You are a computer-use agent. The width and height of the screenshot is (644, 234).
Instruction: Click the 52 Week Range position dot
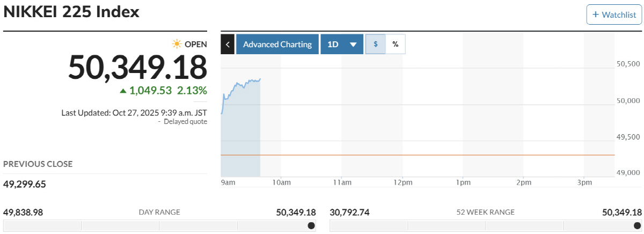(x=637, y=225)
